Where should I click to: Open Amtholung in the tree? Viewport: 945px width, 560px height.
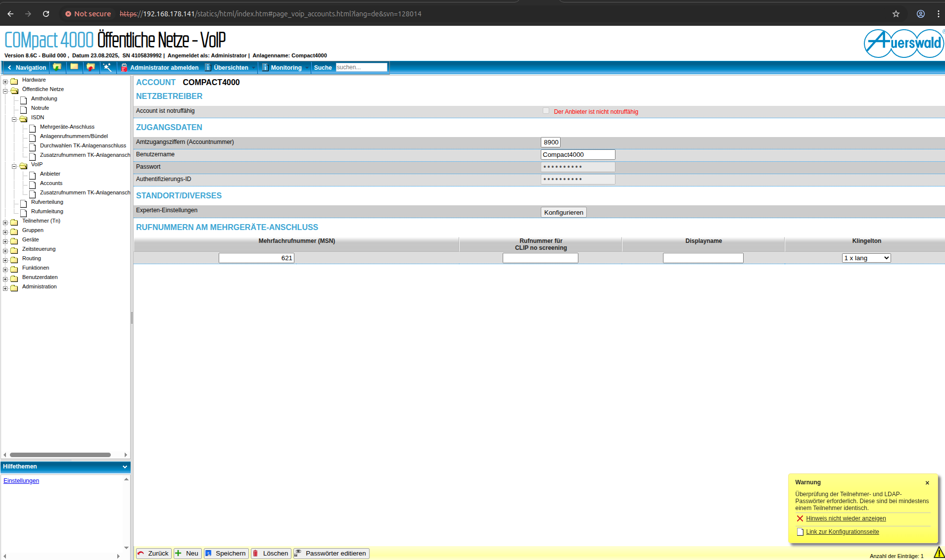point(44,98)
